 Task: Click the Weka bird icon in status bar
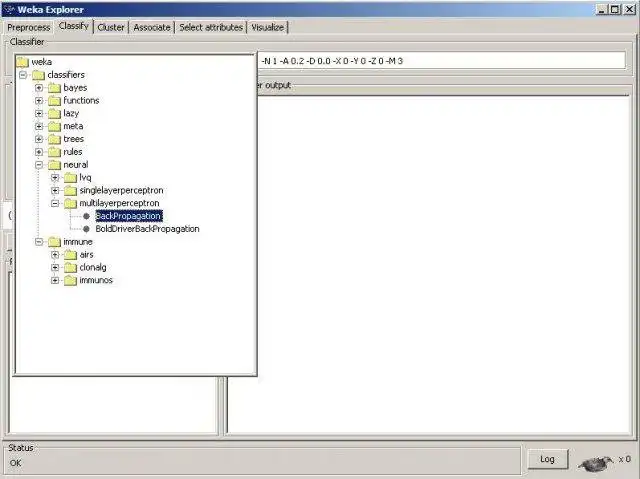596,463
